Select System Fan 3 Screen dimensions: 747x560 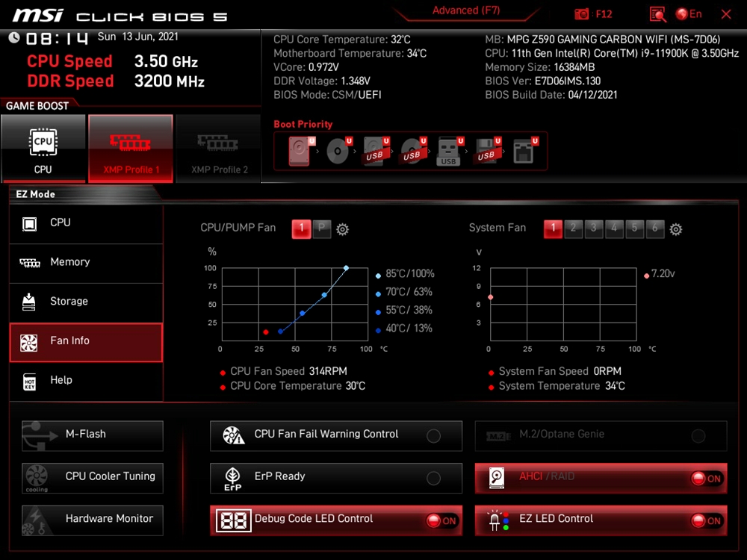pyautogui.click(x=594, y=228)
